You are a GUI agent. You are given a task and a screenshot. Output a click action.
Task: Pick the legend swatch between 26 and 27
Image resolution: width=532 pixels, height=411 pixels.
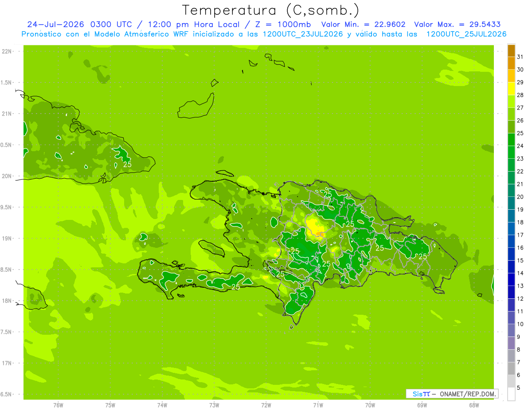[511, 114]
